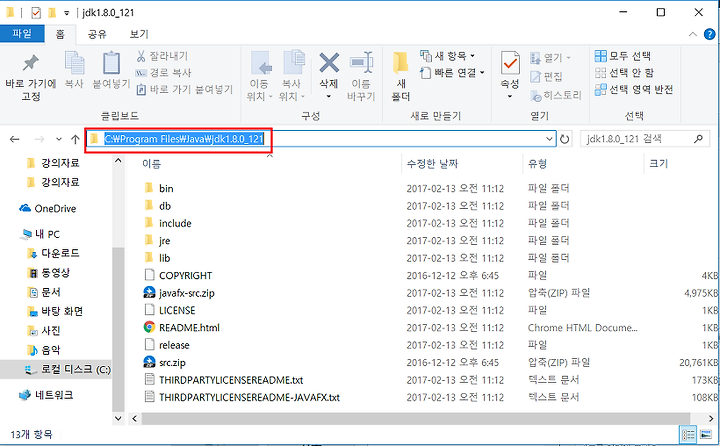
Task: Select the src.zip file
Action: pos(165,362)
